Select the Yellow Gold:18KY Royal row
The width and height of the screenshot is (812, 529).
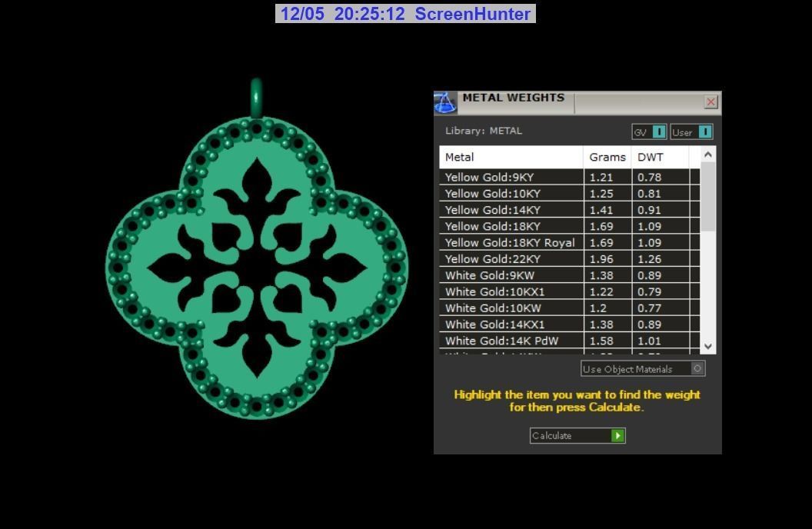click(570, 243)
